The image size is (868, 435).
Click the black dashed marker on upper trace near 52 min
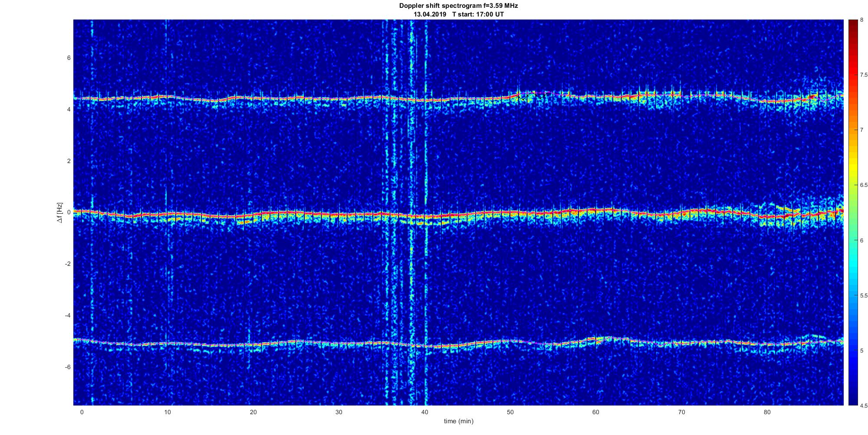(530, 96)
